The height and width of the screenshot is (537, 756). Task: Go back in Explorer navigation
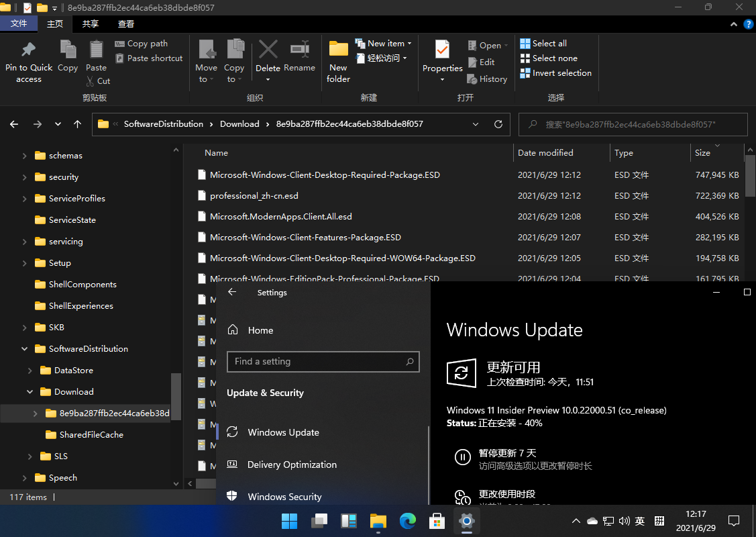(14, 124)
